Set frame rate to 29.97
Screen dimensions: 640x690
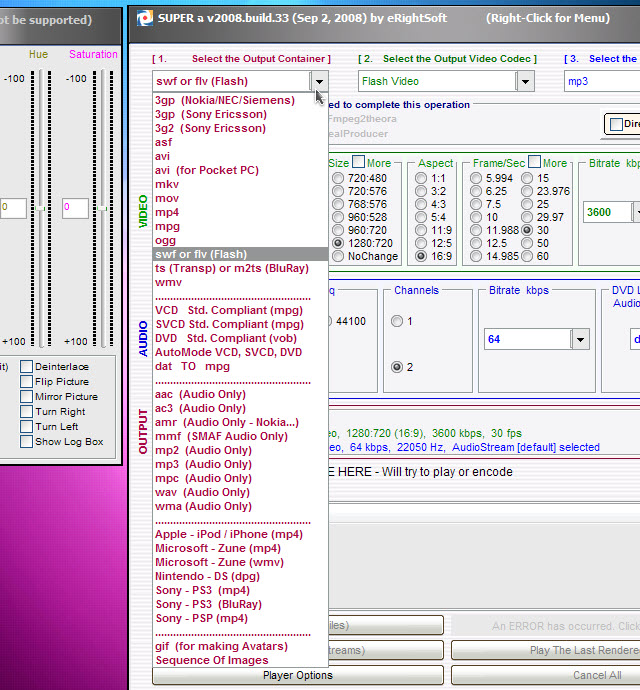(x=527, y=217)
